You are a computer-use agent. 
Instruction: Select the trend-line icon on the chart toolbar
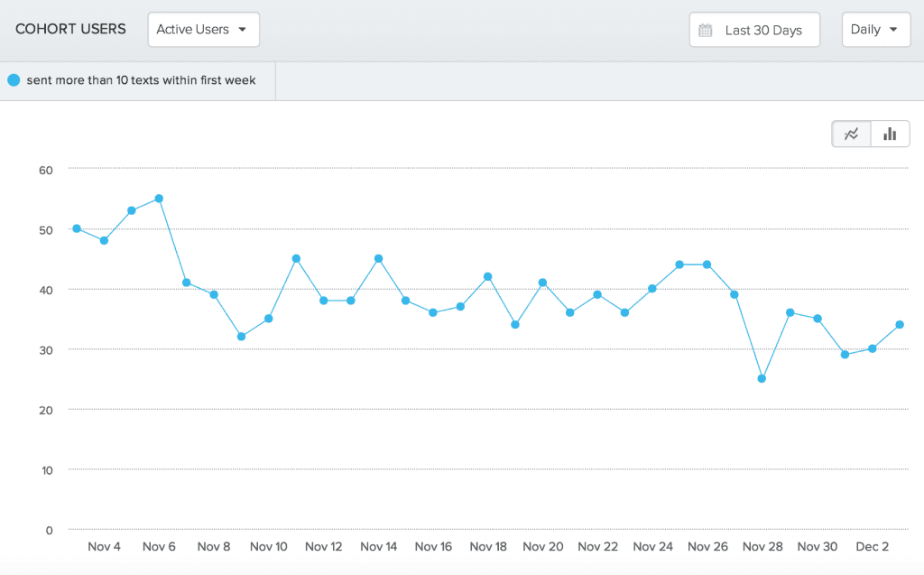(x=851, y=133)
